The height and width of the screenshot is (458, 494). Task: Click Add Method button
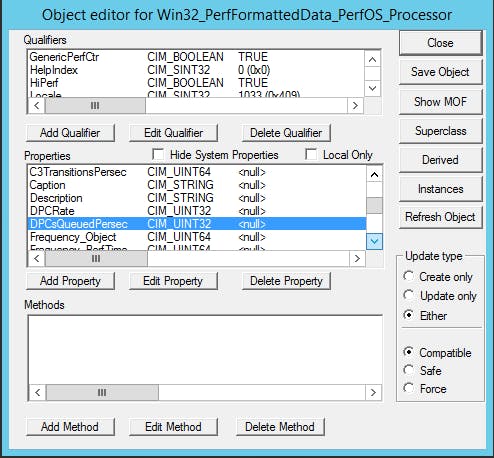click(70, 427)
